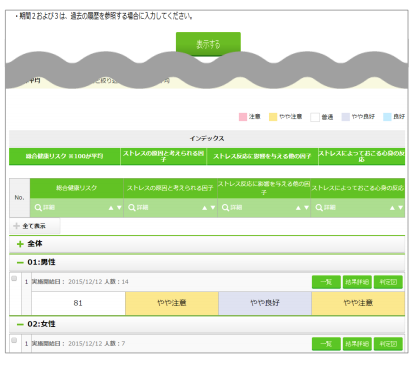
Task: Select the やや良好 result cell in 男性 row
Action: 265,303
